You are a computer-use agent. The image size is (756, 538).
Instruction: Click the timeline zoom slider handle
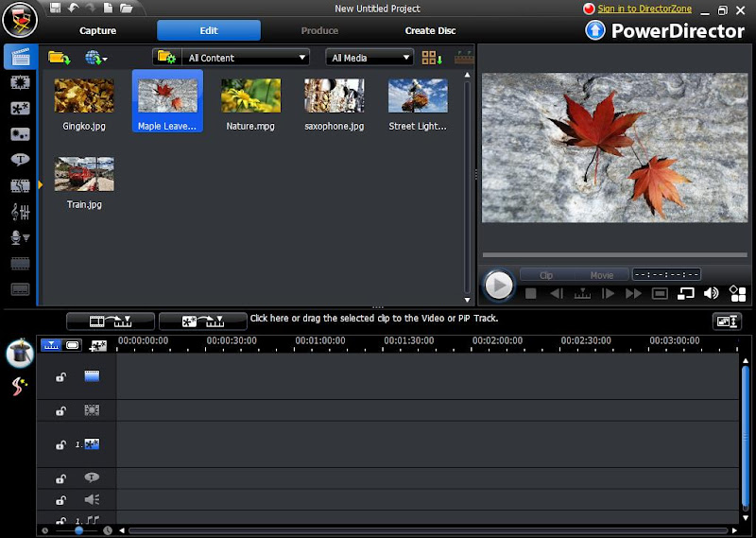[78, 530]
